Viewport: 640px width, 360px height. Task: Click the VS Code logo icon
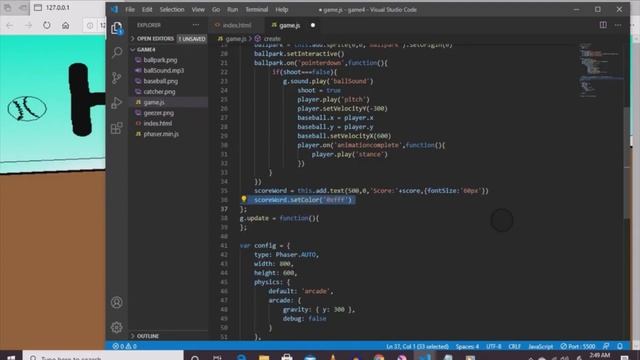click(115, 9)
